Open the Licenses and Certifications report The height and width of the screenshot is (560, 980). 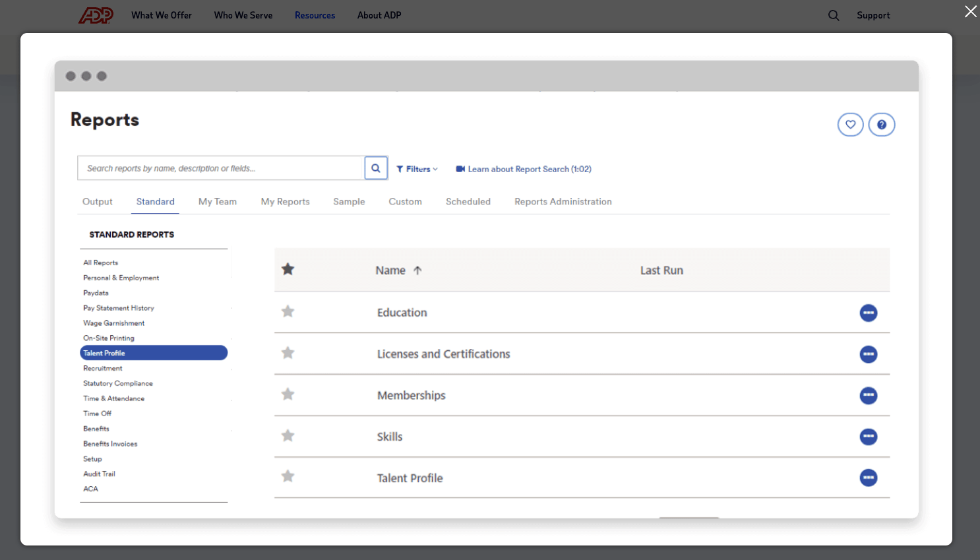pyautogui.click(x=443, y=354)
